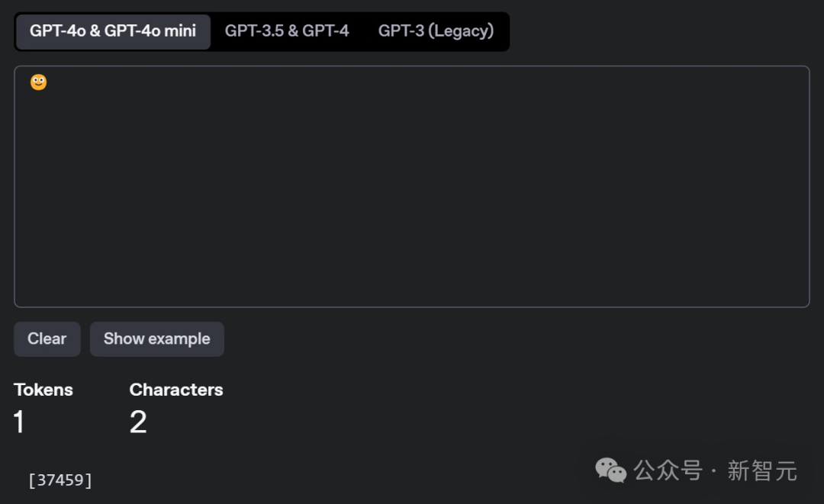Image resolution: width=824 pixels, height=504 pixels.
Task: Click the word 'example' on the Show example button
Action: pyautogui.click(x=179, y=339)
